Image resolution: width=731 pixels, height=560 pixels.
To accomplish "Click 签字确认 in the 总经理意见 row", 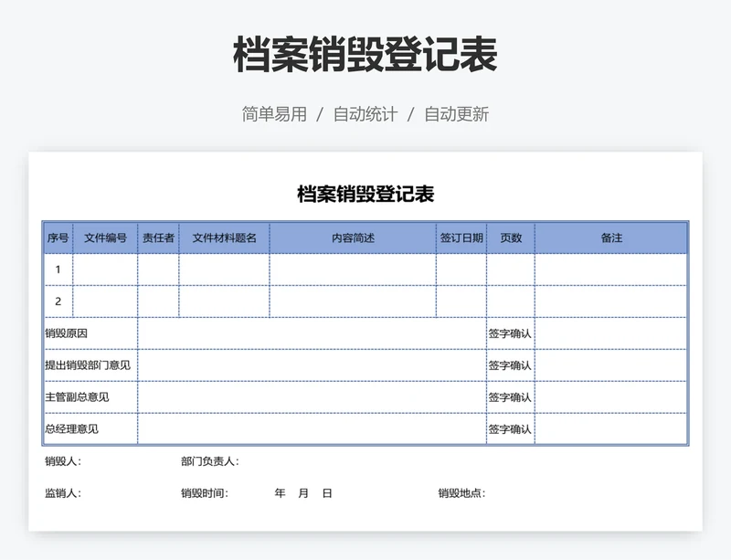I will coord(510,429).
